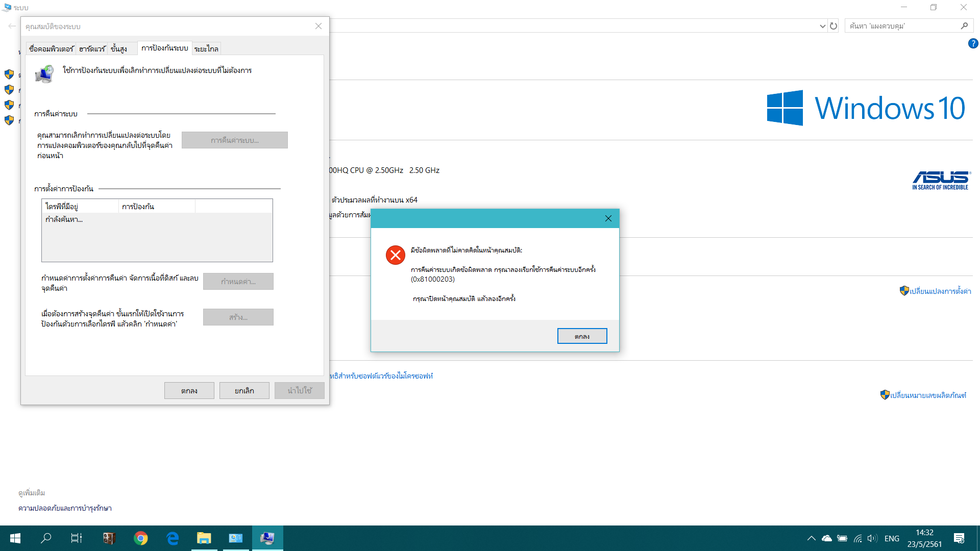Open ความปลอดภัยและการบำรุงรักษา link
Image resolution: width=980 pixels, height=551 pixels.
click(x=65, y=508)
